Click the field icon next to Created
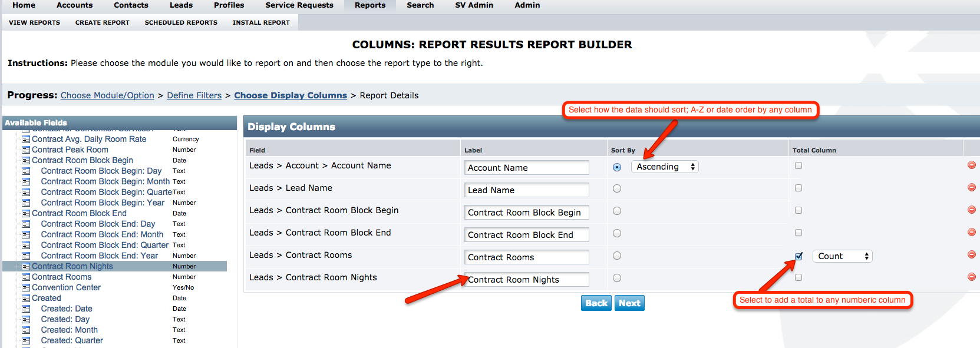 (x=26, y=299)
